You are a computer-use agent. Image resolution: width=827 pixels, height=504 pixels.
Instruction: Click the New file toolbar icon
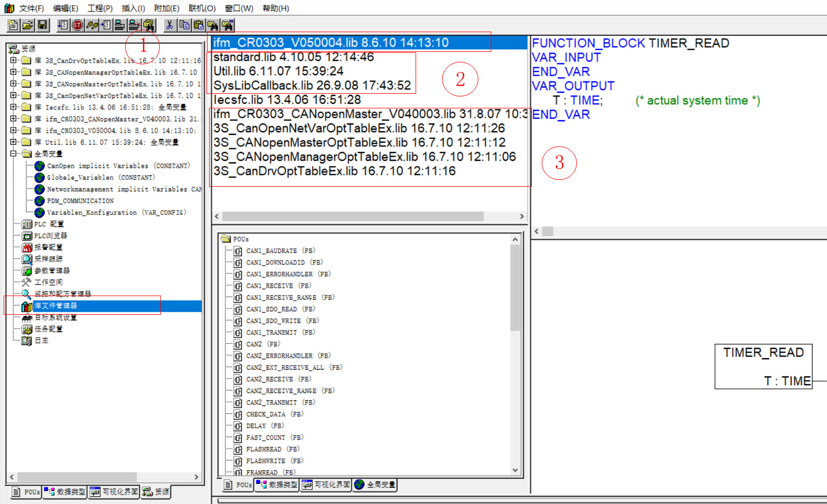(x=13, y=25)
